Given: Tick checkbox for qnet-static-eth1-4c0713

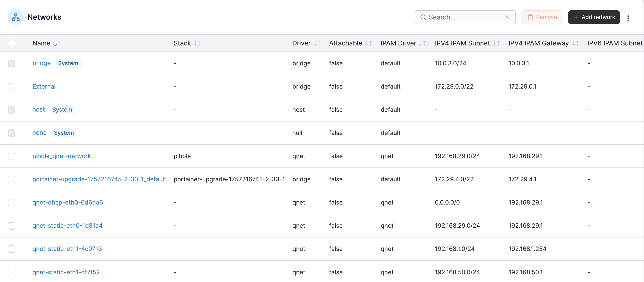Looking at the screenshot, I should [x=12, y=249].
